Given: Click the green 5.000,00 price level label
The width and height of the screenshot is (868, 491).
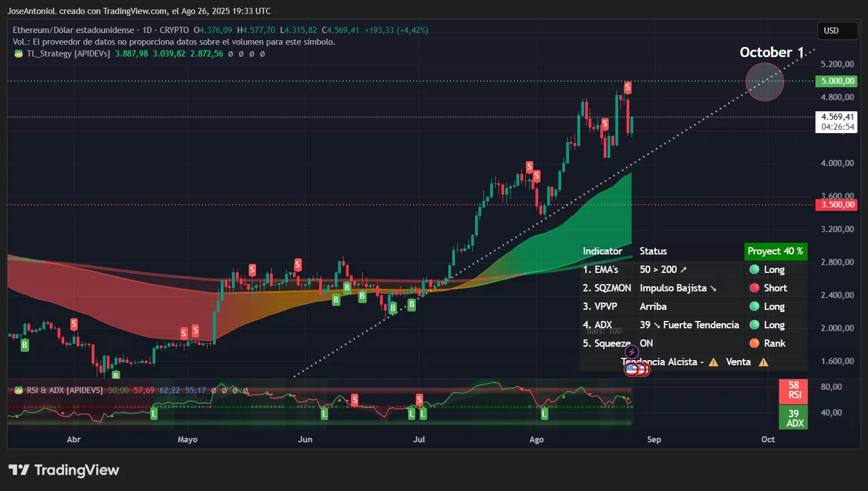Looking at the screenshot, I should 836,81.
